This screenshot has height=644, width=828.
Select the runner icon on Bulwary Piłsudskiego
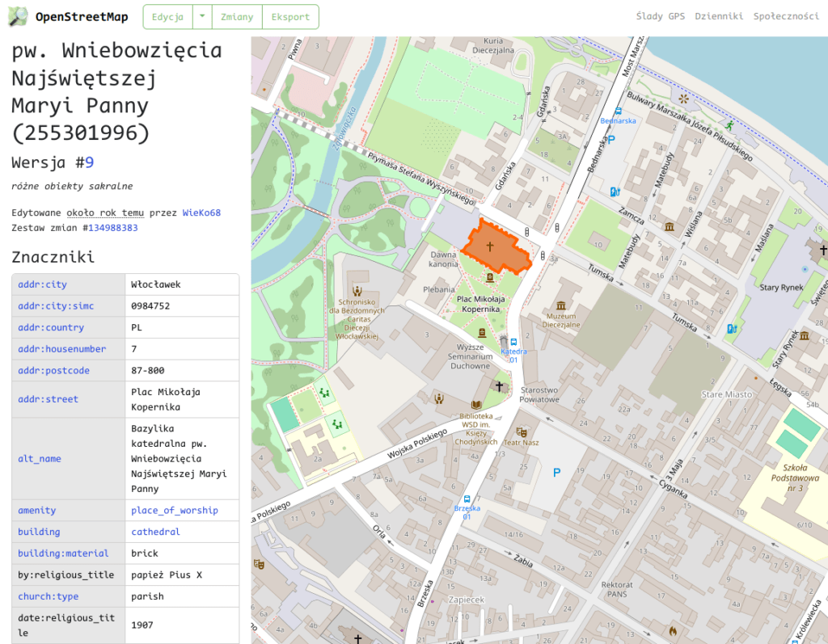click(729, 125)
